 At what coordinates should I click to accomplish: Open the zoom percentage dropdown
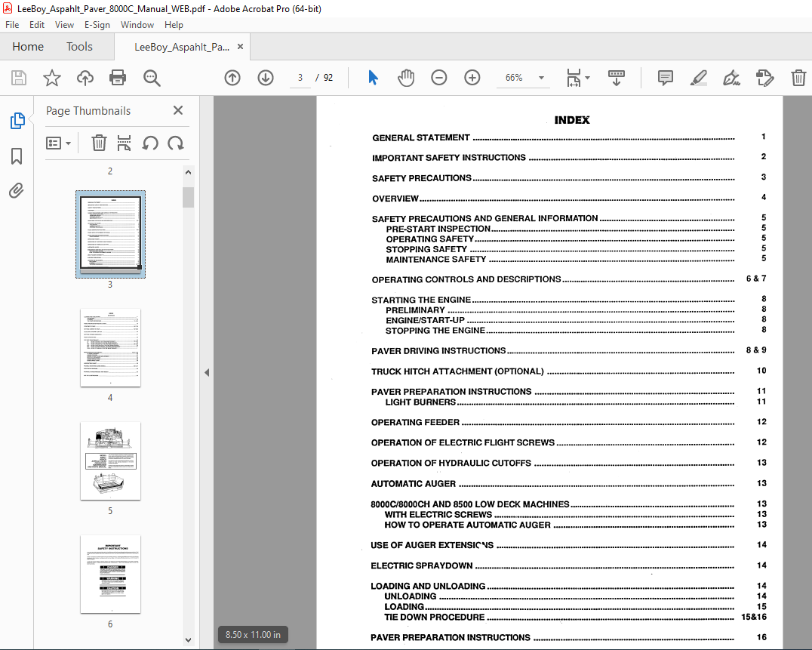(x=541, y=78)
